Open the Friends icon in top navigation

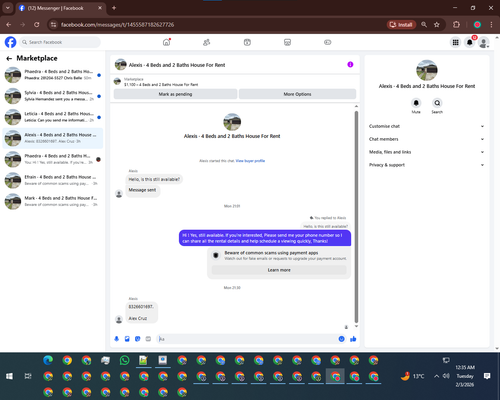pyautogui.click(x=207, y=42)
